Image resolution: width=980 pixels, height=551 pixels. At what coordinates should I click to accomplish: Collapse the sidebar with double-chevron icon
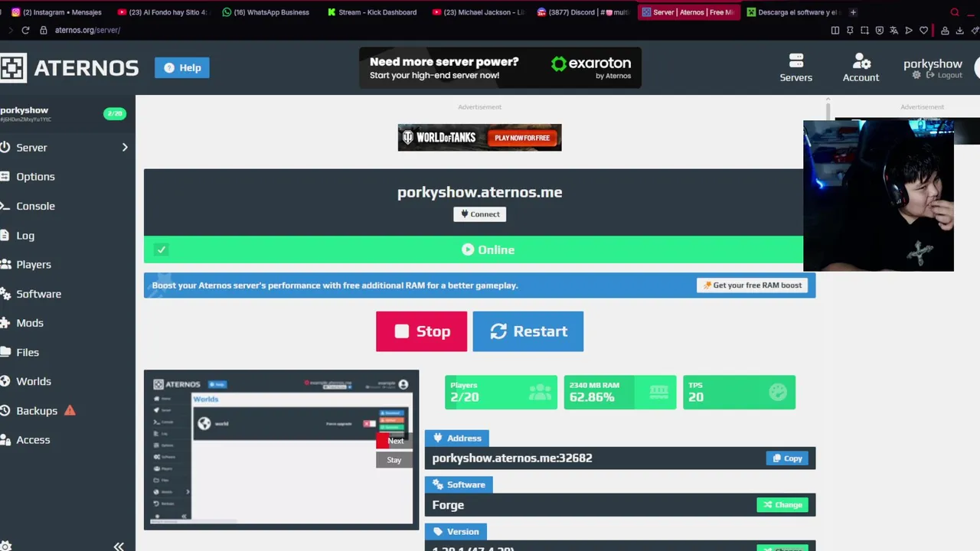(x=119, y=546)
